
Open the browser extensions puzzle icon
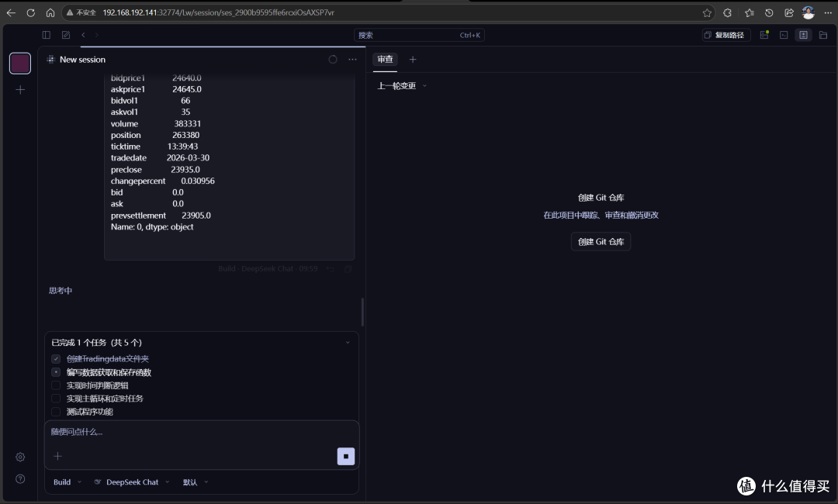point(727,13)
